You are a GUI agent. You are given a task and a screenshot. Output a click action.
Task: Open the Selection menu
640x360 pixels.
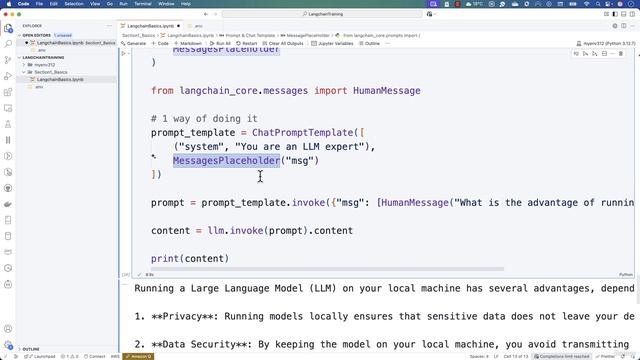coord(74,4)
